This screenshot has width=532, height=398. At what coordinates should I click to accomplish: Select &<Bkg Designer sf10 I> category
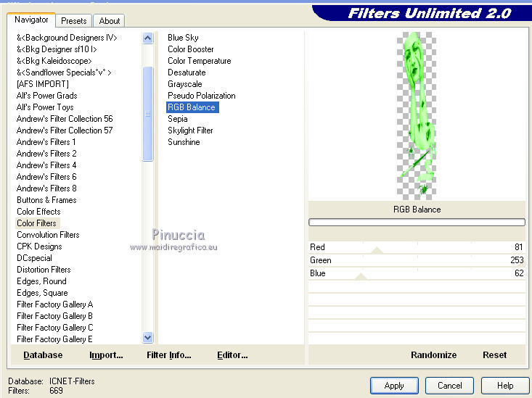pos(57,49)
